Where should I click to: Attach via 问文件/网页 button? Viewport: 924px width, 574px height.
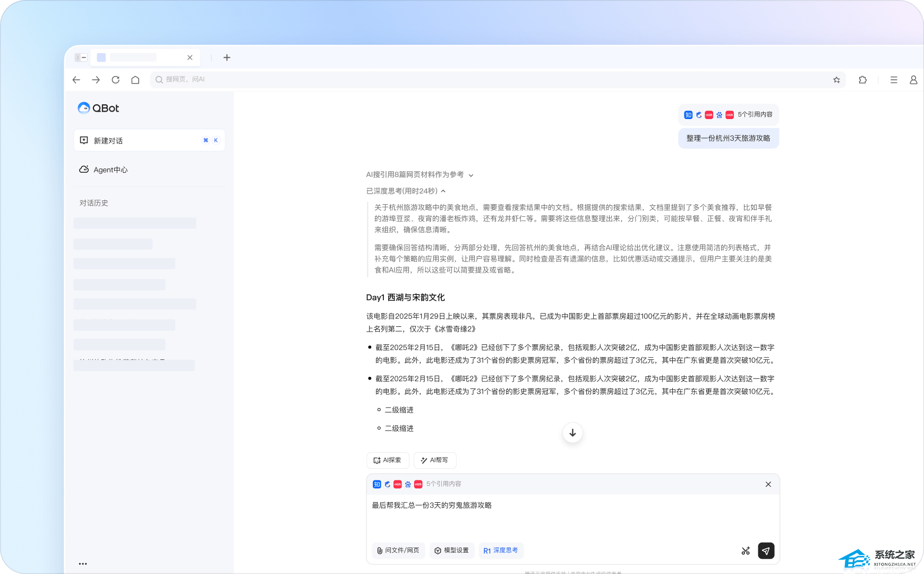pyautogui.click(x=398, y=551)
